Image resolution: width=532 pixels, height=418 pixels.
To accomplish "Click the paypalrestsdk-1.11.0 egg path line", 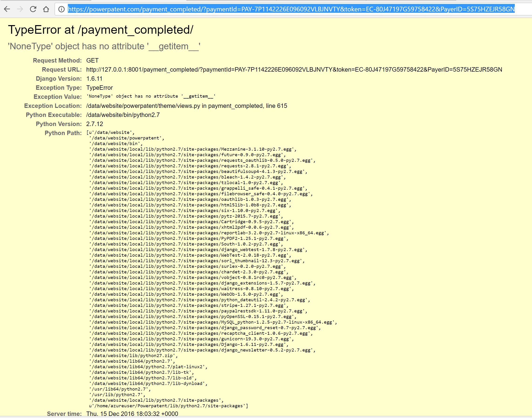I will (x=198, y=311).
